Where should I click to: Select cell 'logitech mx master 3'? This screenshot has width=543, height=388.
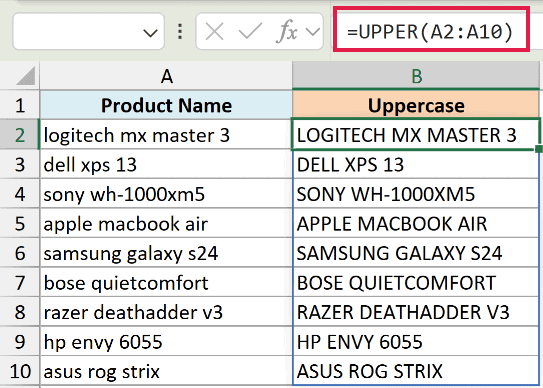coord(166,135)
